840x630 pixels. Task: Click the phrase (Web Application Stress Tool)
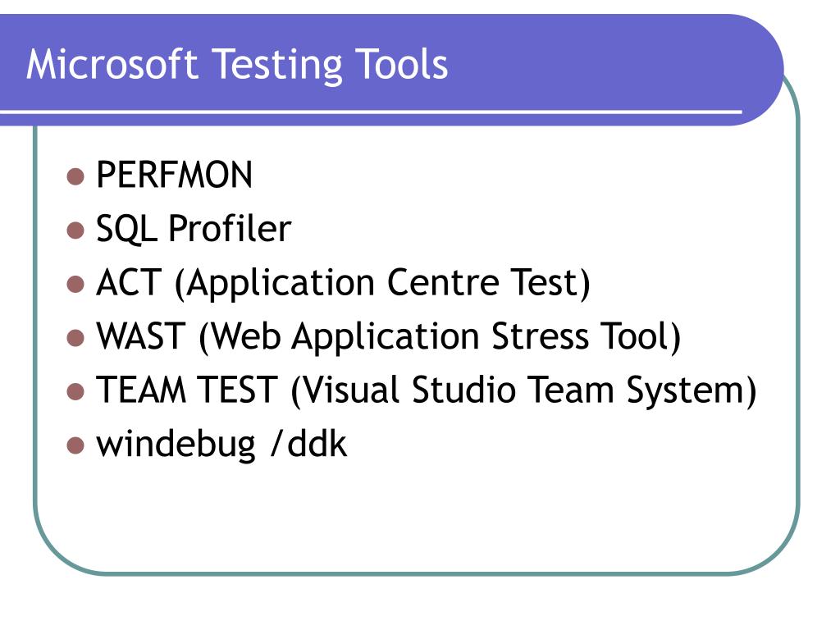440,337
